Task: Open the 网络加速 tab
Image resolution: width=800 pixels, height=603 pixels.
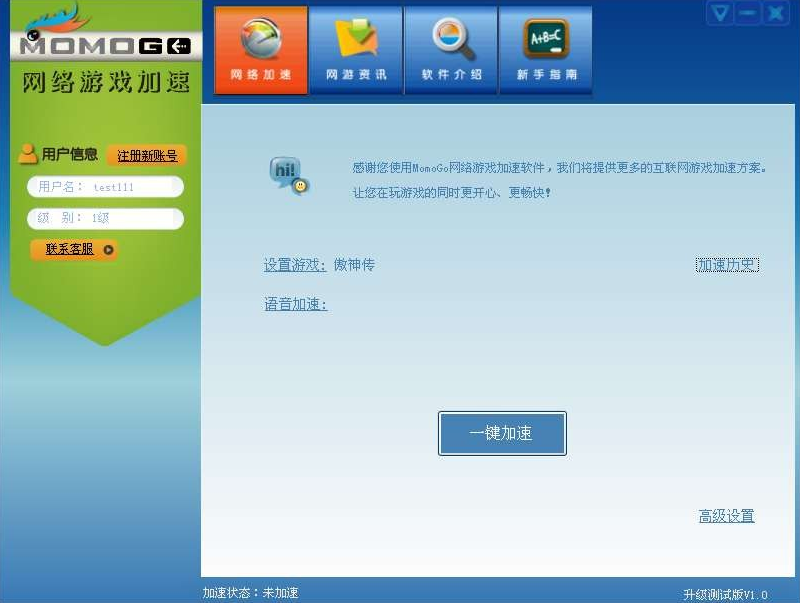Action: [x=261, y=50]
